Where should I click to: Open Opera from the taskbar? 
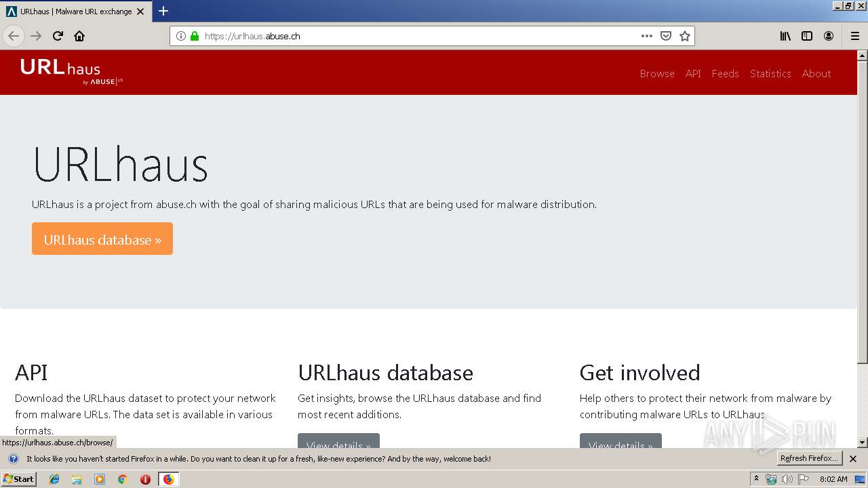click(x=145, y=479)
